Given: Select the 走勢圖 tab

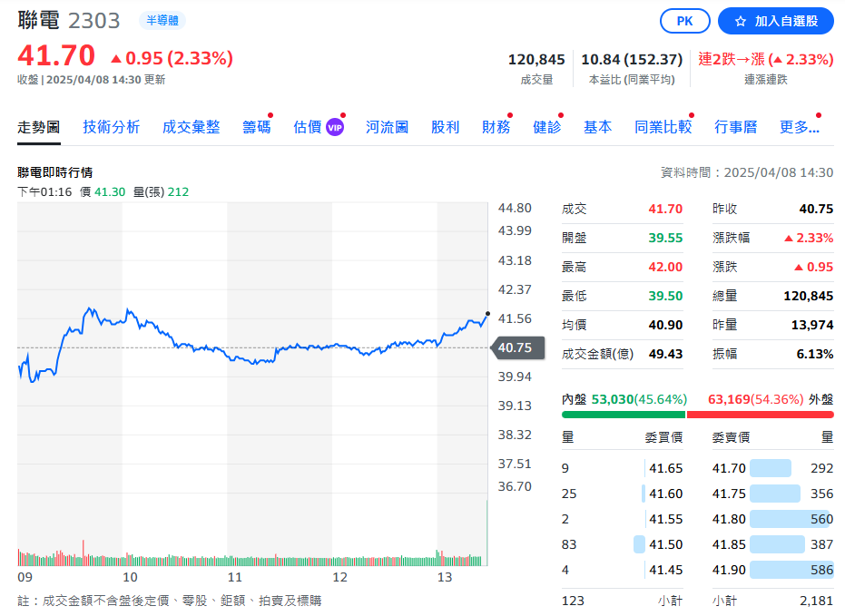Looking at the screenshot, I should pos(39,127).
